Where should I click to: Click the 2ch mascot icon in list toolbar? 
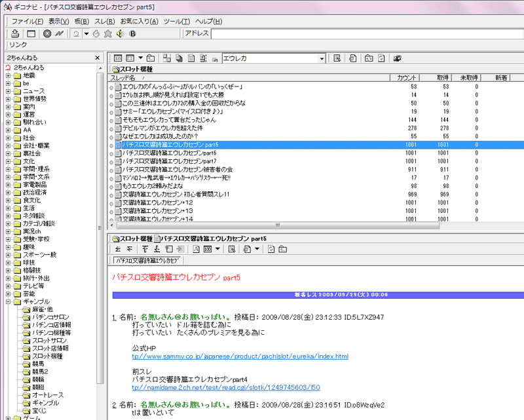point(397,58)
